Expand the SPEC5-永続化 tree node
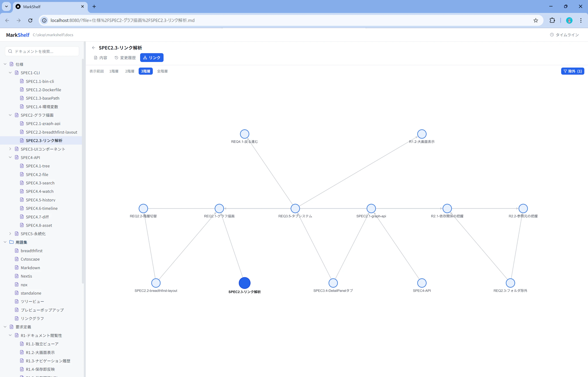588x377 pixels. pyautogui.click(x=10, y=233)
